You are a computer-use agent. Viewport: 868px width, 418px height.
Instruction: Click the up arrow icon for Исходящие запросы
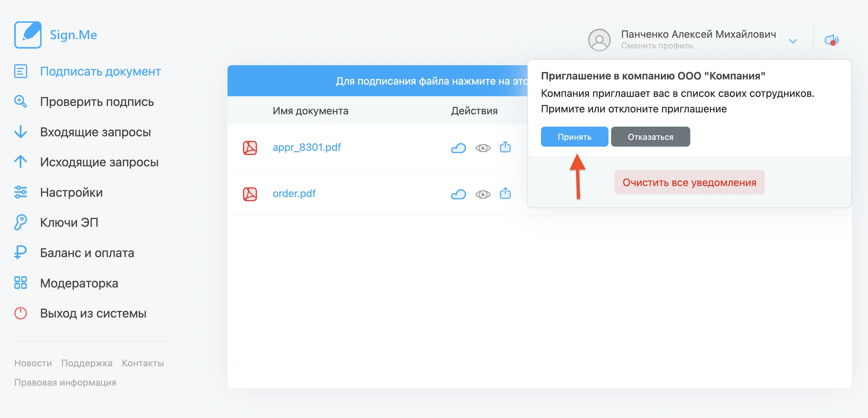tap(21, 162)
